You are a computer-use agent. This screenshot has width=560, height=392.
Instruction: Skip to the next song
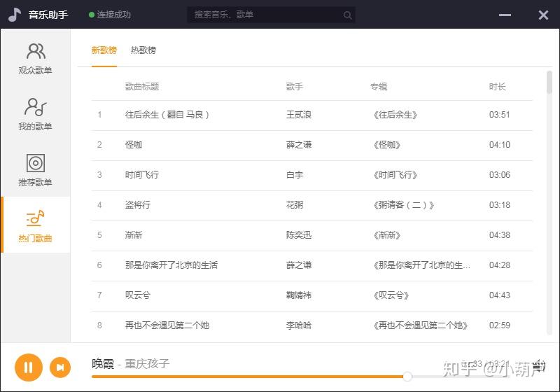(x=60, y=367)
